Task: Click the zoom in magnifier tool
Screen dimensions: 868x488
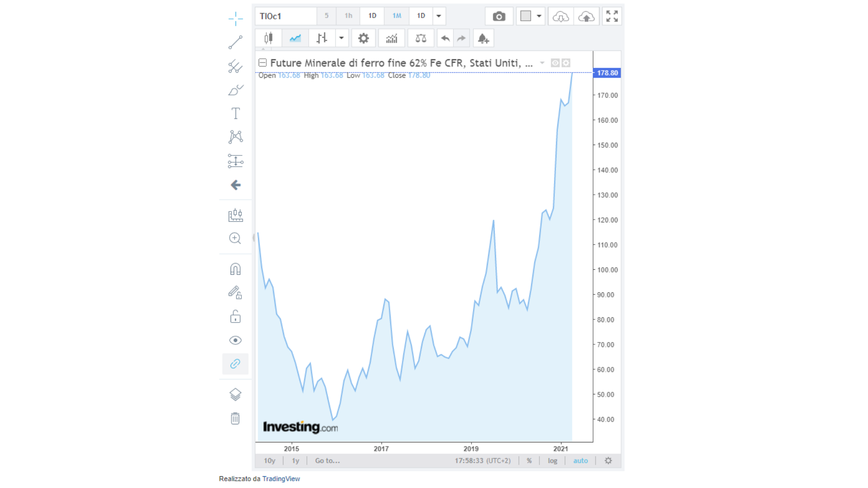Action: pyautogui.click(x=235, y=238)
